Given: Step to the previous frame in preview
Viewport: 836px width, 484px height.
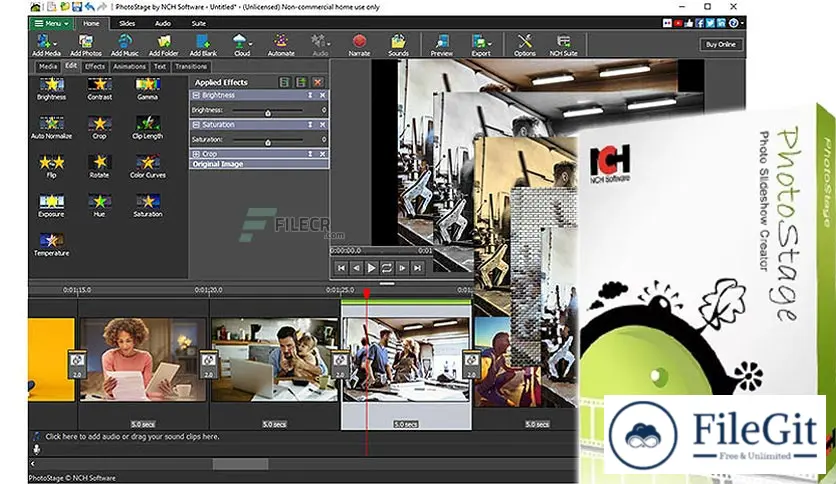Looking at the screenshot, I should pos(356,268).
